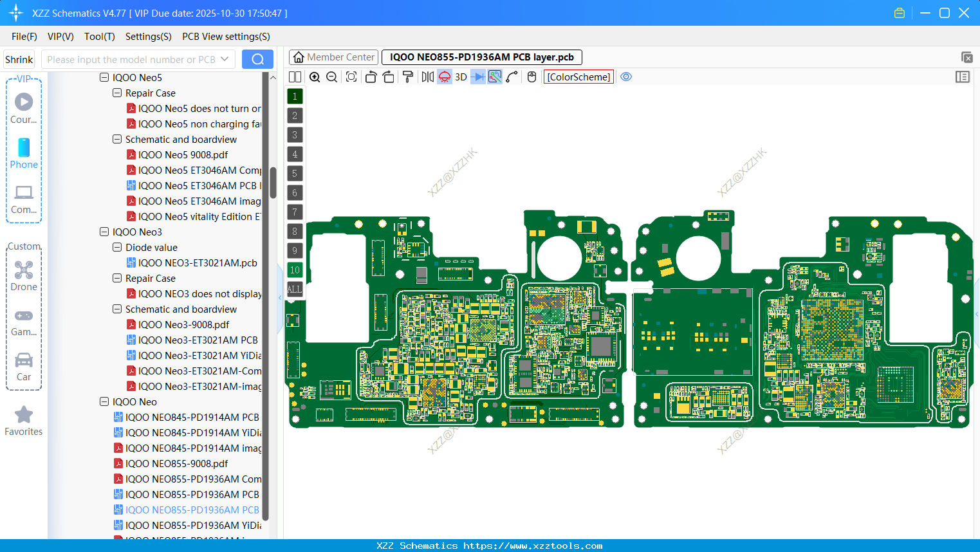Image resolution: width=980 pixels, height=552 pixels.
Task: Open the Phone section in VIP sidebar
Action: (x=24, y=152)
